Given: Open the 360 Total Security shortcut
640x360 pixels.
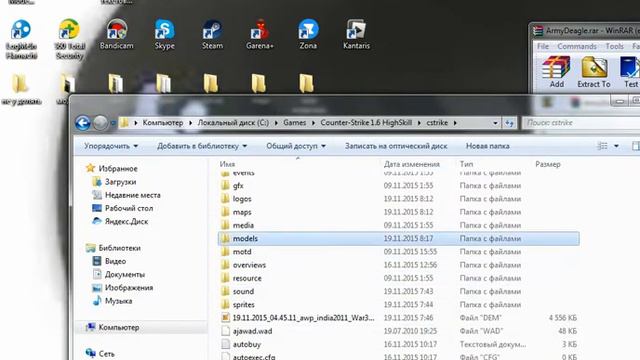Looking at the screenshot, I should 69,39.
